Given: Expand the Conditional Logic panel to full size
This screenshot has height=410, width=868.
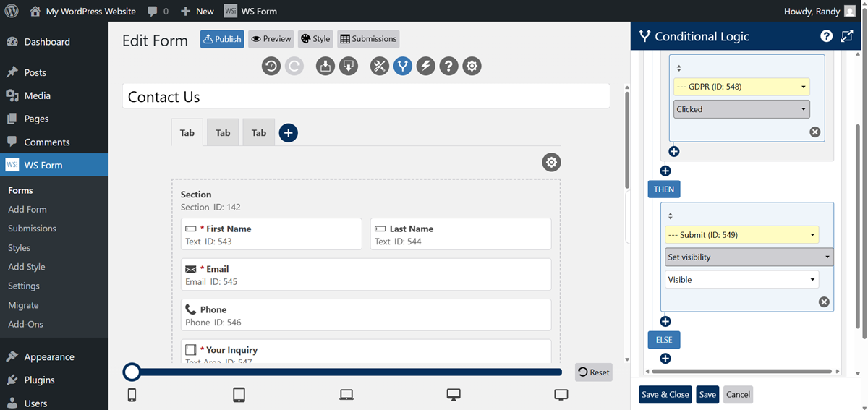Looking at the screenshot, I should point(847,36).
